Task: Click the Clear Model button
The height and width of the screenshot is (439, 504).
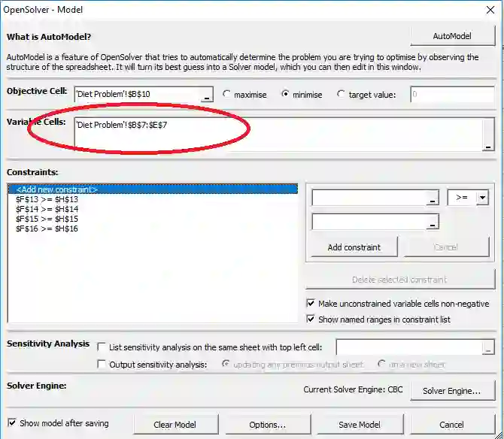Action: point(175,425)
